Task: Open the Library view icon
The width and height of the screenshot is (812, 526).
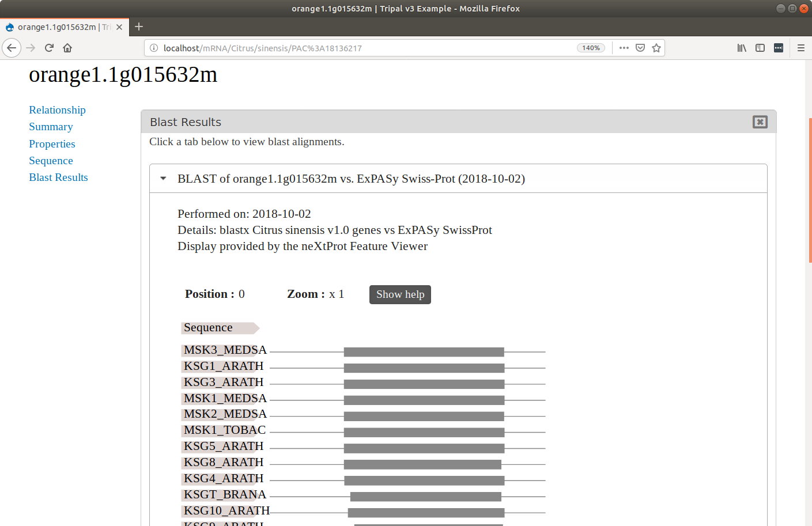Action: [742, 48]
